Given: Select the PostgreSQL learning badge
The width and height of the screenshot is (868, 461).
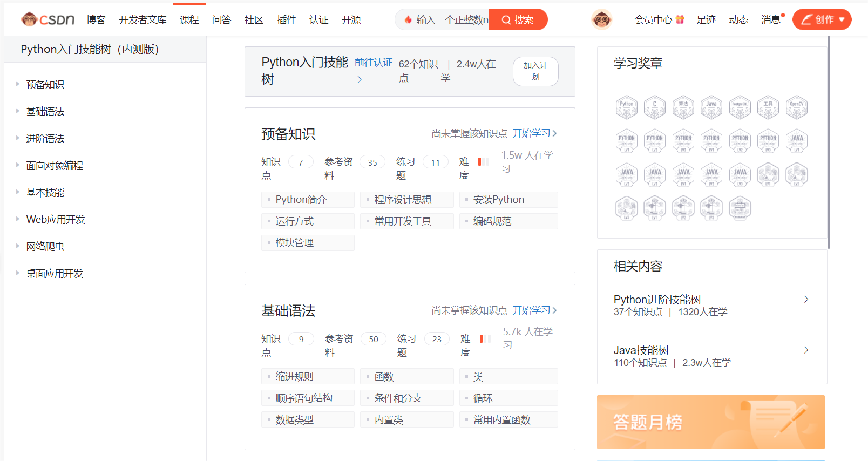Looking at the screenshot, I should [740, 107].
